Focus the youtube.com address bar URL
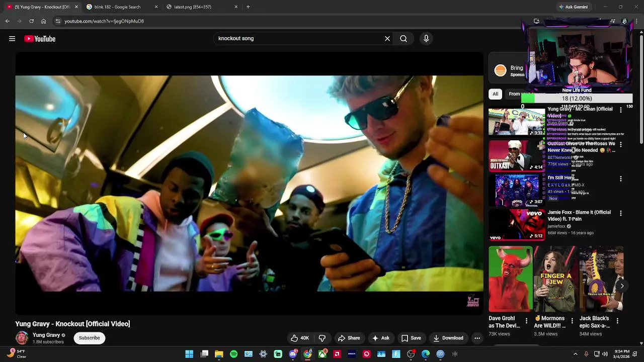Screen dimensions: 644x362 tap(104, 21)
